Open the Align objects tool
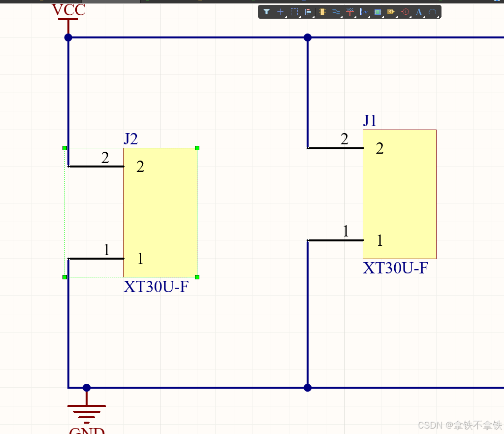This screenshot has height=434, width=504. (308, 12)
